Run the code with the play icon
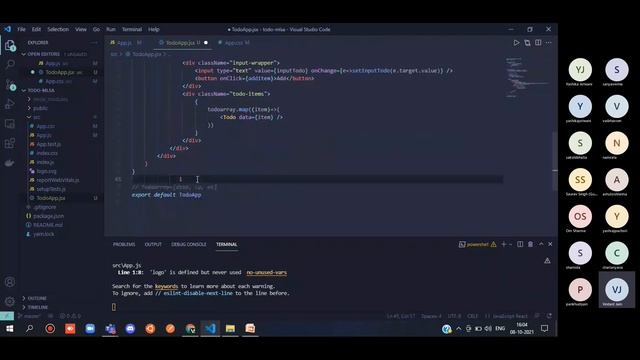Viewport: 640px width, 360px height. tap(516, 42)
